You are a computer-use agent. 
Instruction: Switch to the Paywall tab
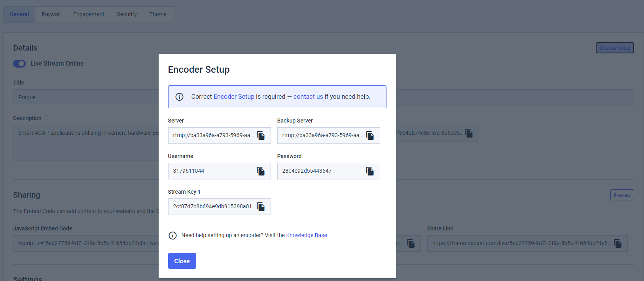tap(51, 14)
